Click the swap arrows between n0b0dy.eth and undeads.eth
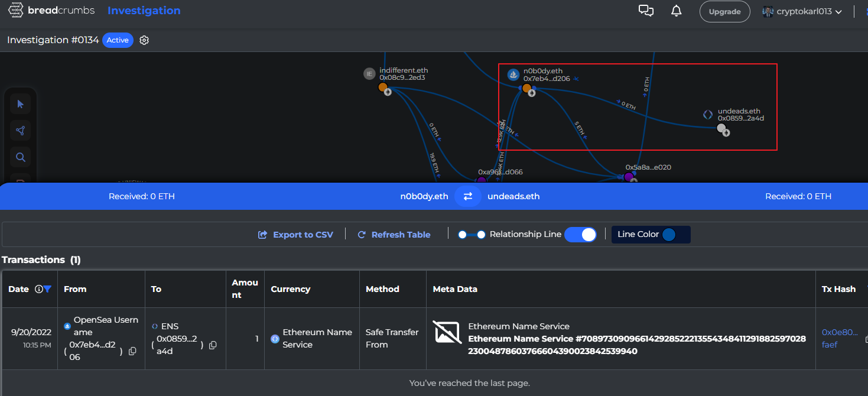 coord(468,196)
